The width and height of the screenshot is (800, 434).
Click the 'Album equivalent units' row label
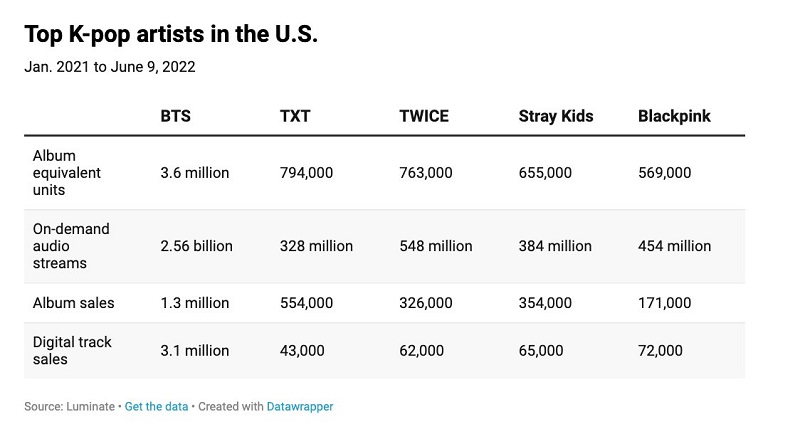pyautogui.click(x=67, y=173)
